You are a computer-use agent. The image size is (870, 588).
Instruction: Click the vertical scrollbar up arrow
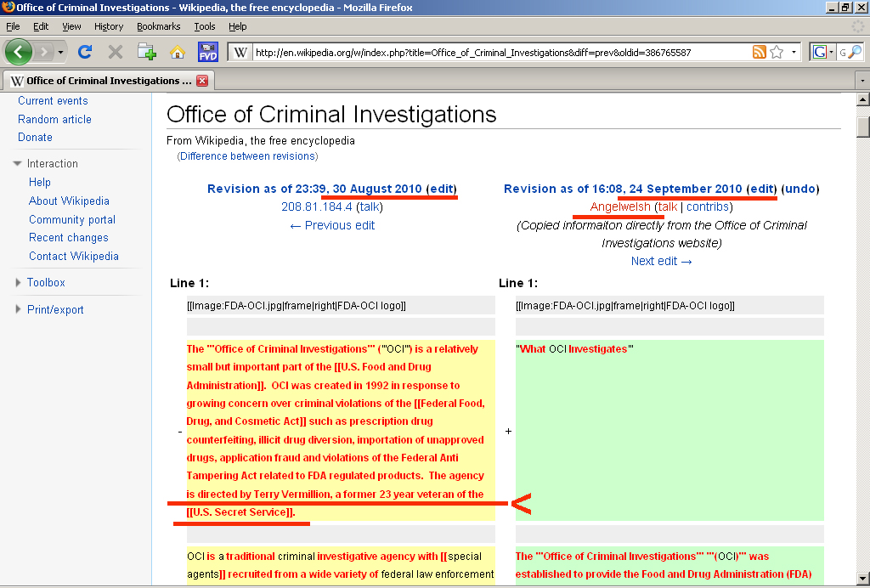tap(863, 100)
